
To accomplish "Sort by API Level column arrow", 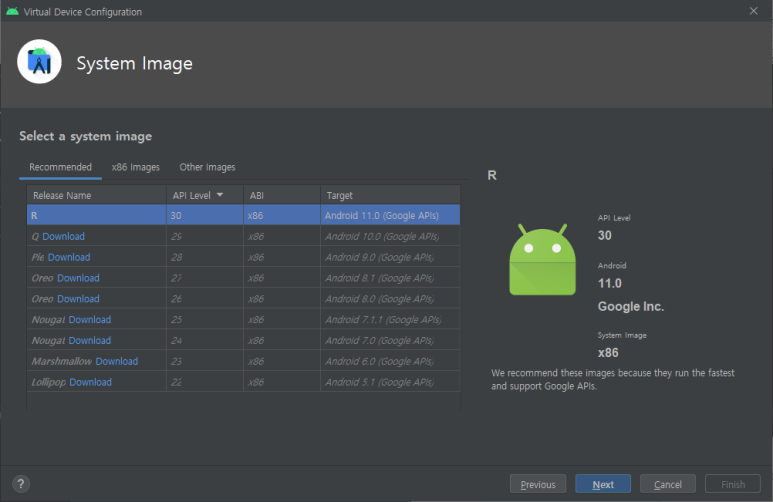I will point(220,195).
